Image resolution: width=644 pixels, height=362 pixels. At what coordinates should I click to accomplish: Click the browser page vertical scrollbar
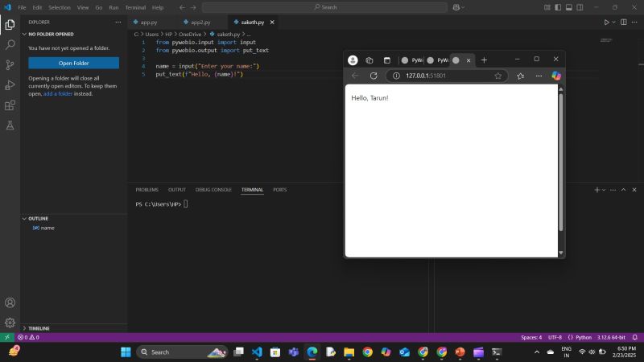tap(560, 162)
